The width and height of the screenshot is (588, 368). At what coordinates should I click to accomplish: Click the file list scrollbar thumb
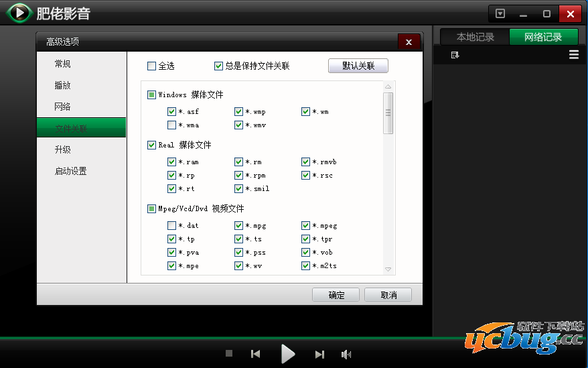(388, 113)
